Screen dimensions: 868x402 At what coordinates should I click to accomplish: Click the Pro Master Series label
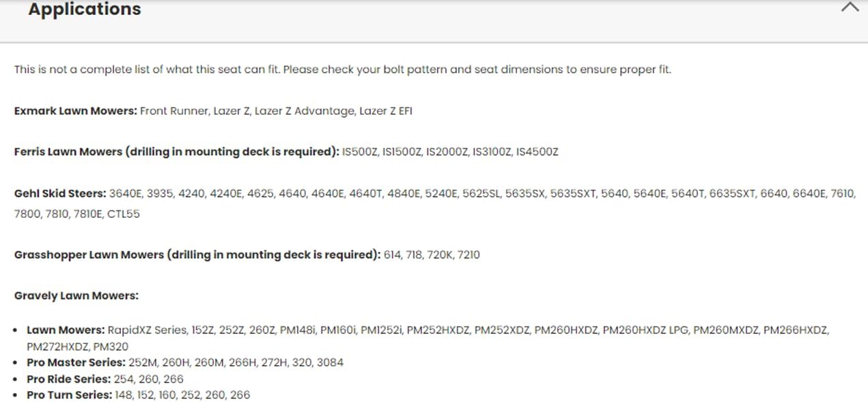[x=76, y=362]
